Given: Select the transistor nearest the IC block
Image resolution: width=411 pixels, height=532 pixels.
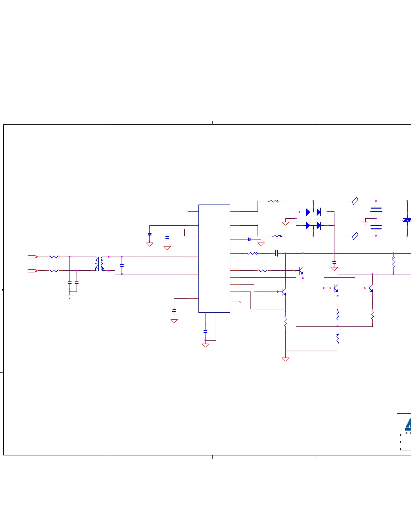Looking at the screenshot, I should (x=284, y=292).
